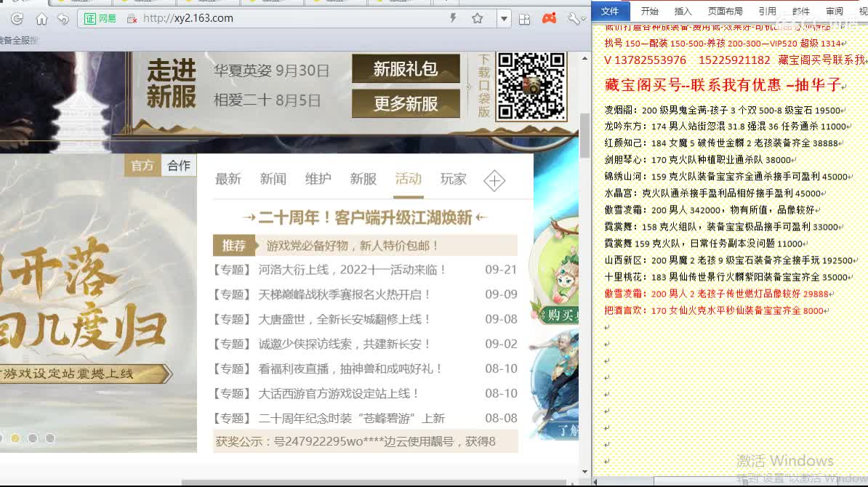
Task: Open the address bar dropdown arrow
Action: tap(504, 19)
